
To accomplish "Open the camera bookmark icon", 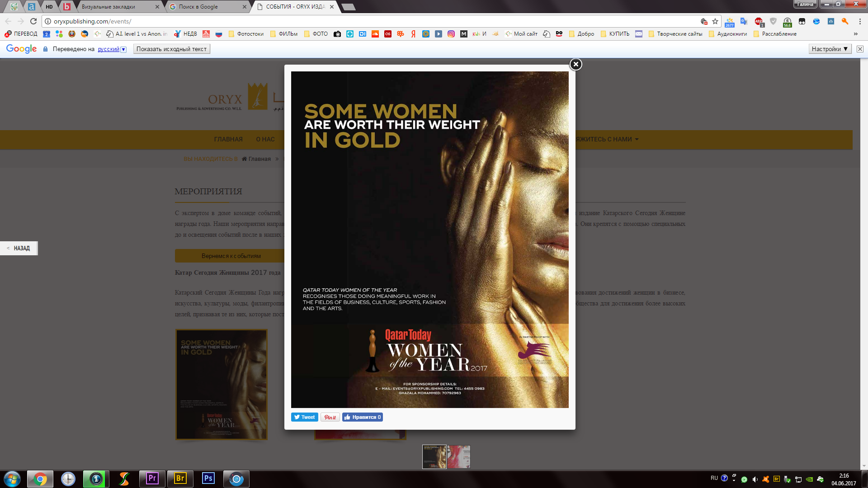I will click(337, 34).
